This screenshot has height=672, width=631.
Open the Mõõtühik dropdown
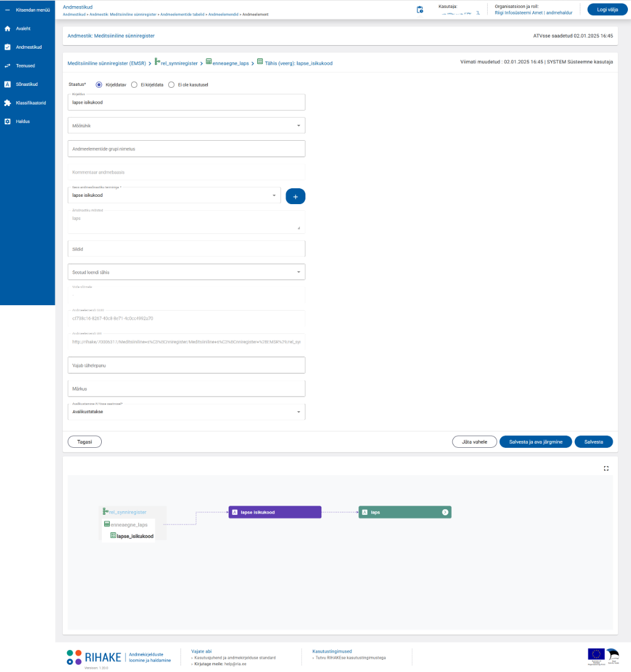click(x=186, y=126)
